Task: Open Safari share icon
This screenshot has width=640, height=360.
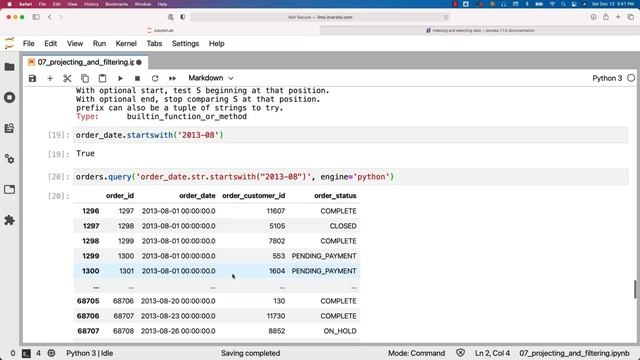Action: 606,17
